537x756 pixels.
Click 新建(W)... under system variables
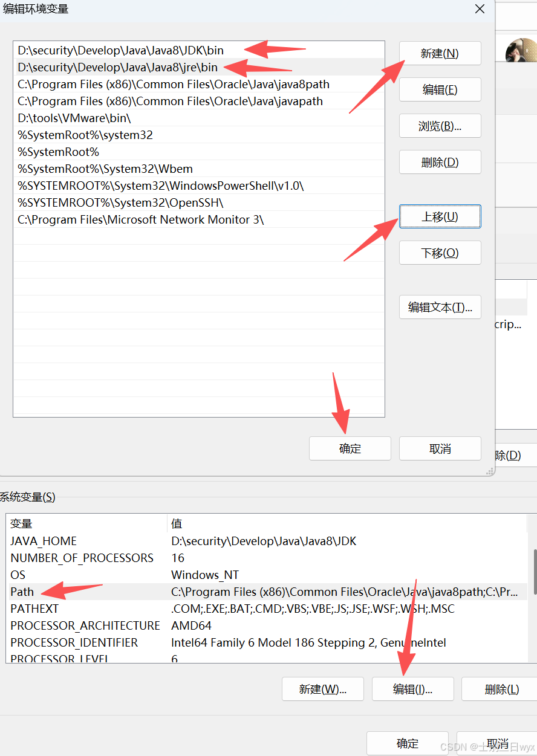tap(323, 689)
